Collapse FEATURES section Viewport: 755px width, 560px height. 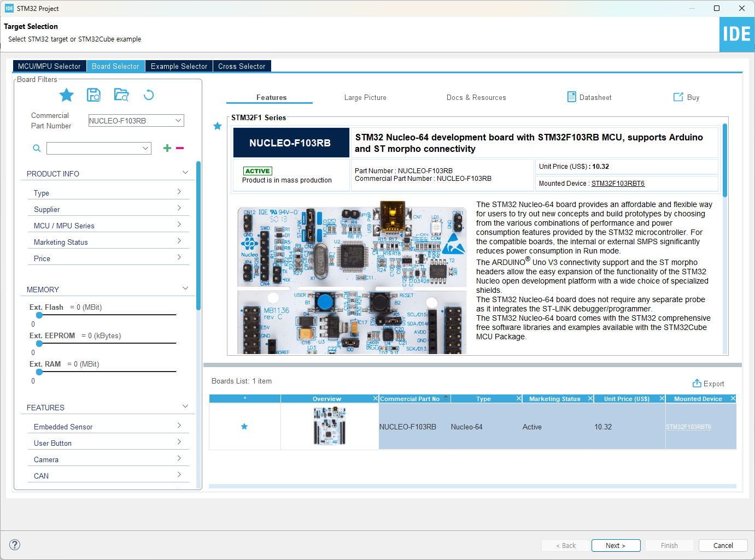coord(185,406)
